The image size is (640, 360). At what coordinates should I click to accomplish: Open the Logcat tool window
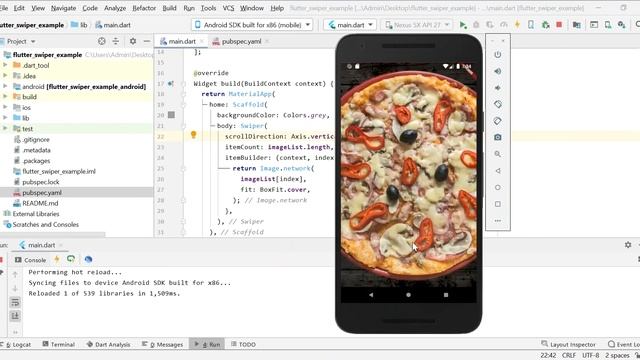pos(16,344)
